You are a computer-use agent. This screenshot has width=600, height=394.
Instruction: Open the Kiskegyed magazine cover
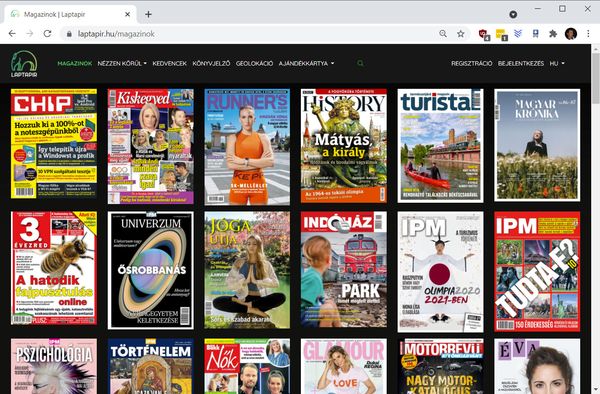151,146
